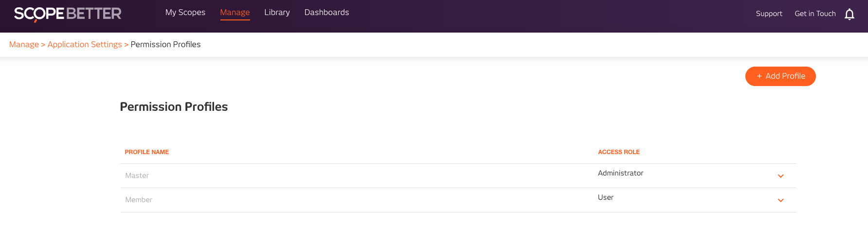Image resolution: width=868 pixels, height=228 pixels.
Task: Open the My Scopes tab
Action: 185,13
